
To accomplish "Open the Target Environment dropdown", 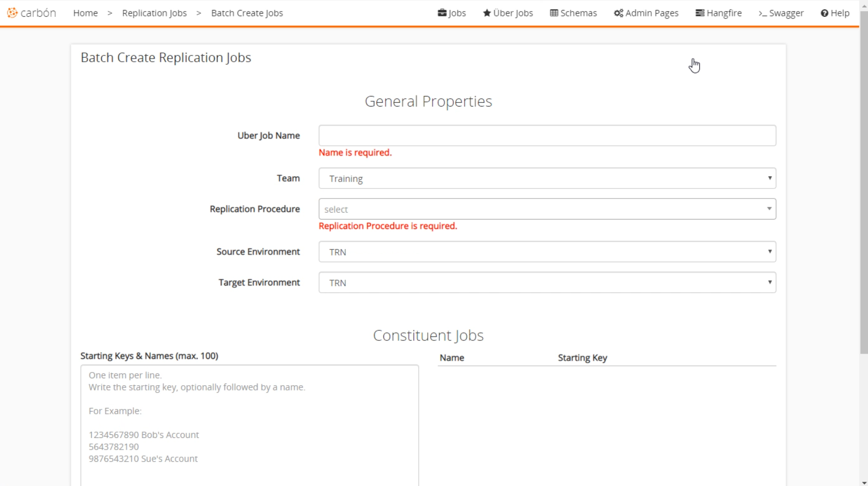I will [547, 282].
